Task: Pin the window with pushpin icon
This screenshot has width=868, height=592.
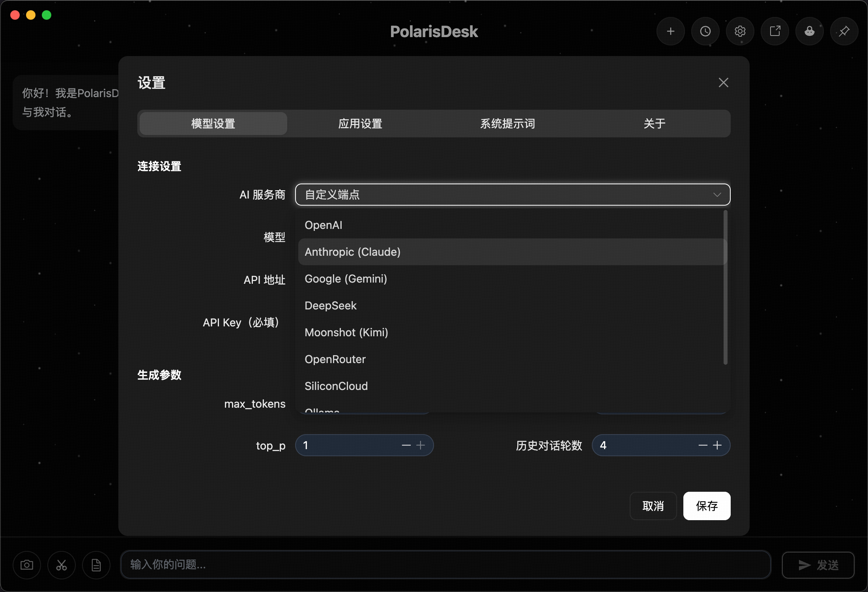Action: (844, 31)
